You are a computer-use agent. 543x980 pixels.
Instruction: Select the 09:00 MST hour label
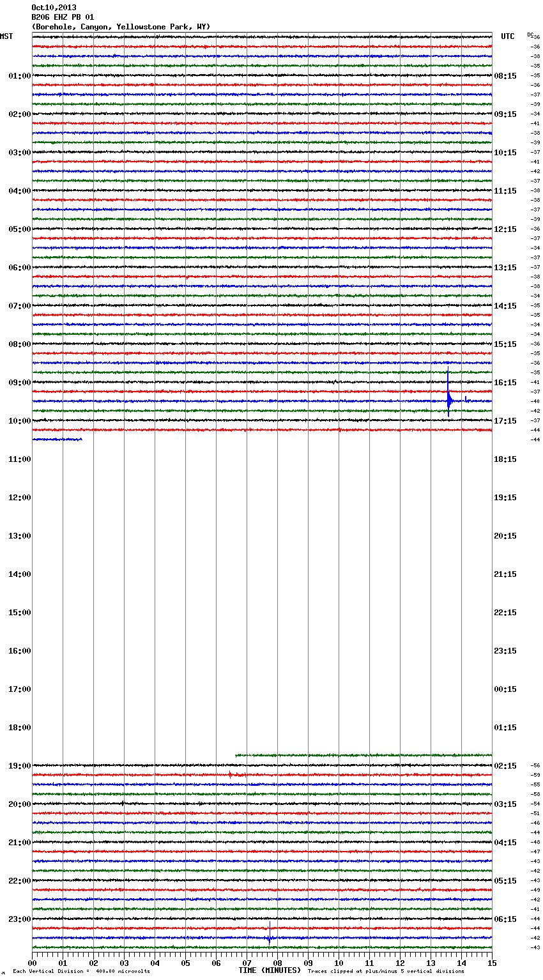(20, 383)
